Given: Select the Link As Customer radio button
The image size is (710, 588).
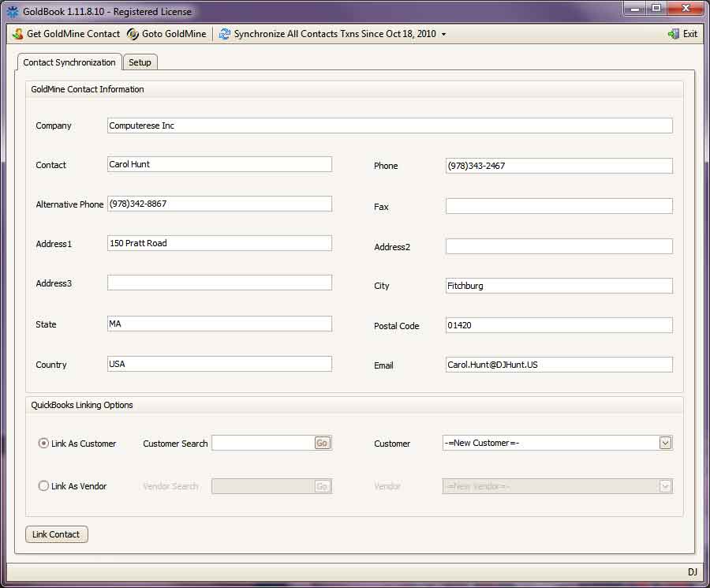Looking at the screenshot, I should pyautogui.click(x=43, y=443).
